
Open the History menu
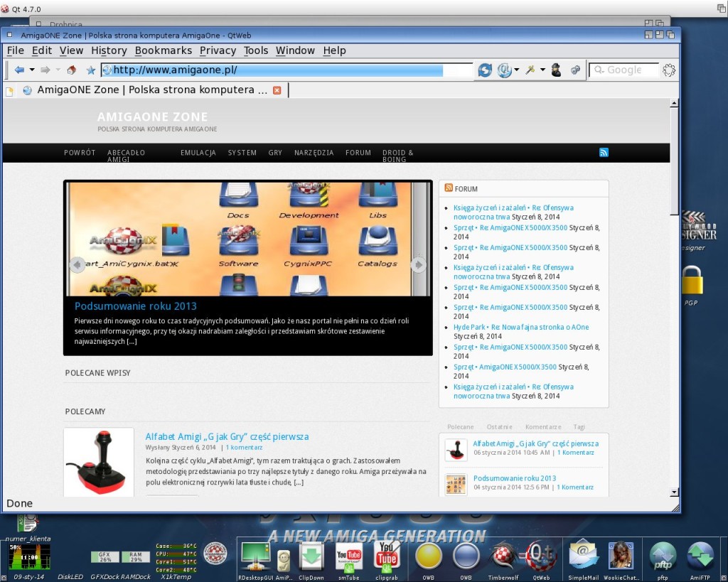tap(109, 50)
